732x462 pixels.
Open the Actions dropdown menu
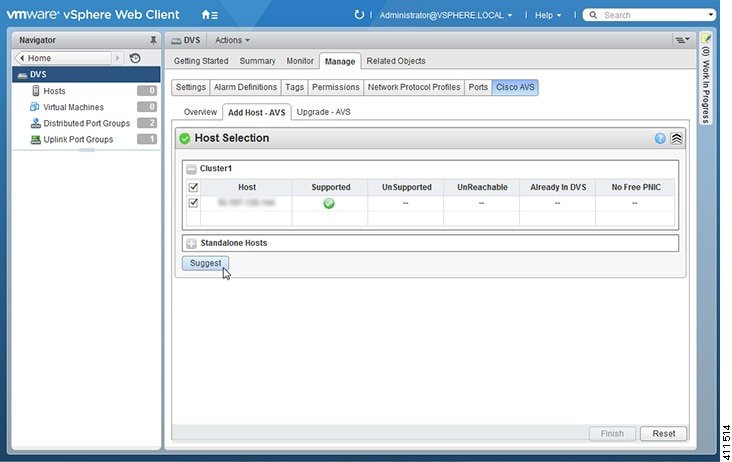pos(232,40)
